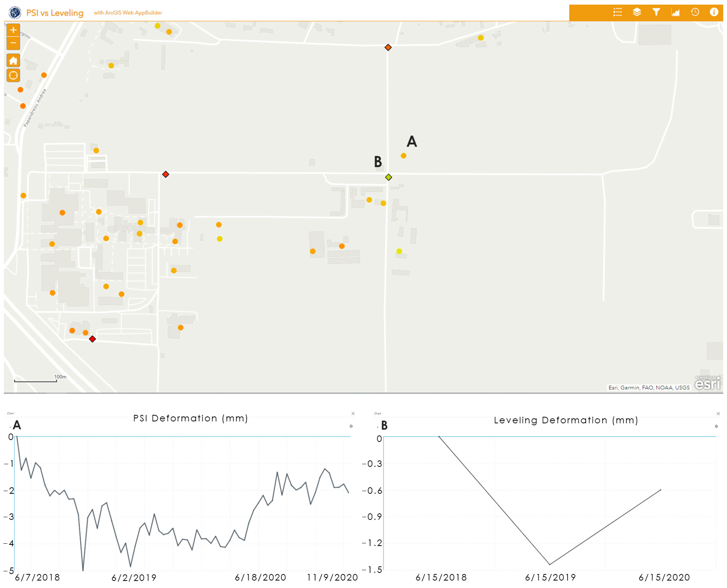Zoom in on the map
This screenshot has width=727, height=588.
pyautogui.click(x=13, y=30)
